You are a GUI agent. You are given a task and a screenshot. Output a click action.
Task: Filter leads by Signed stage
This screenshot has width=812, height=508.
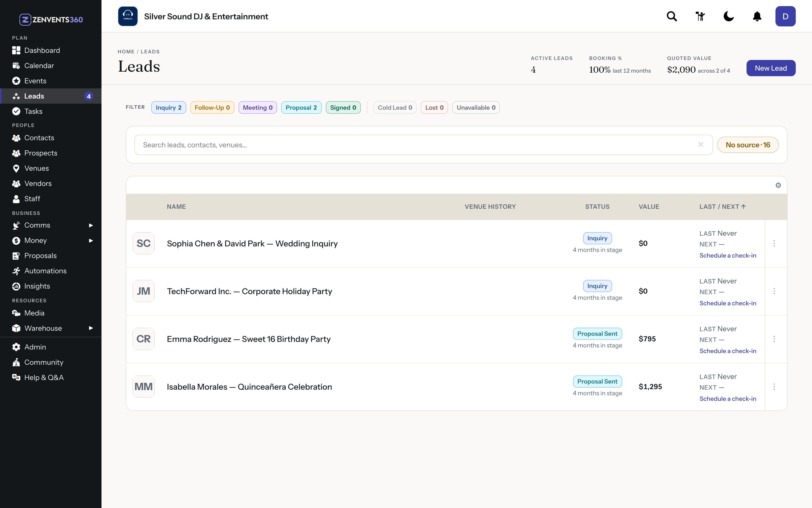tap(343, 107)
